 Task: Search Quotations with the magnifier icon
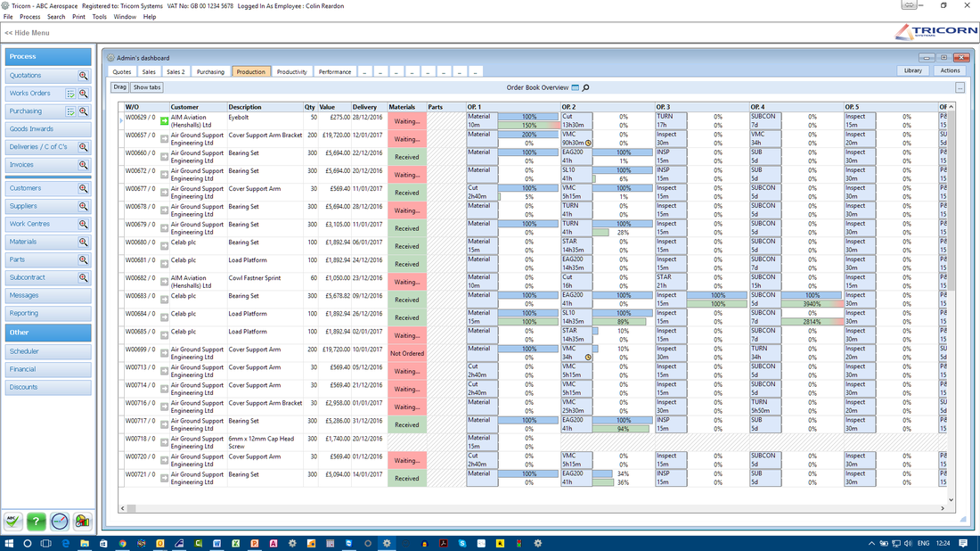point(83,76)
